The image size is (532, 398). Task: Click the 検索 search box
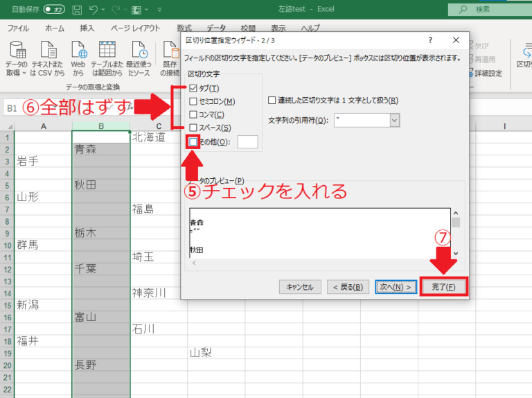[x=490, y=10]
